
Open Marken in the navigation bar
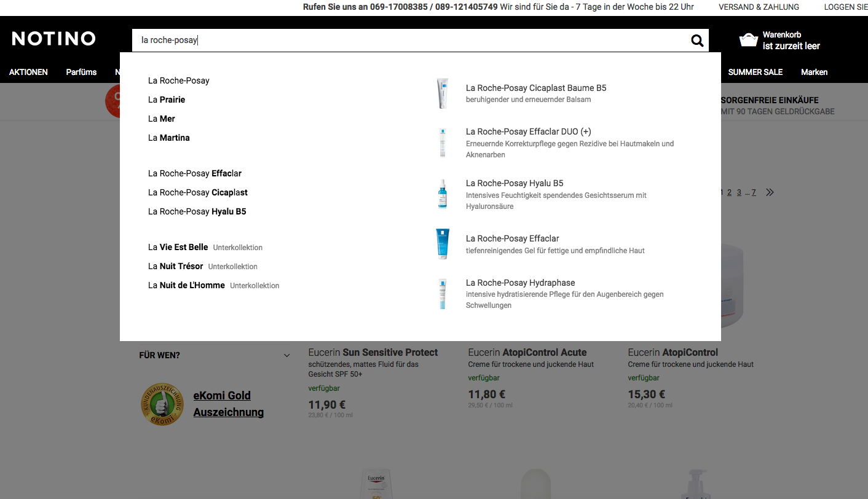point(814,72)
